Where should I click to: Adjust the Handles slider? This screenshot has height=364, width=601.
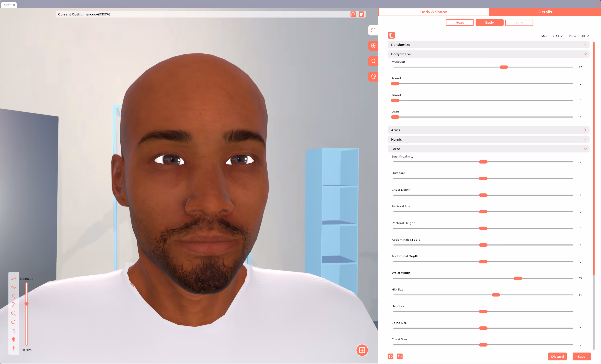pos(483,312)
